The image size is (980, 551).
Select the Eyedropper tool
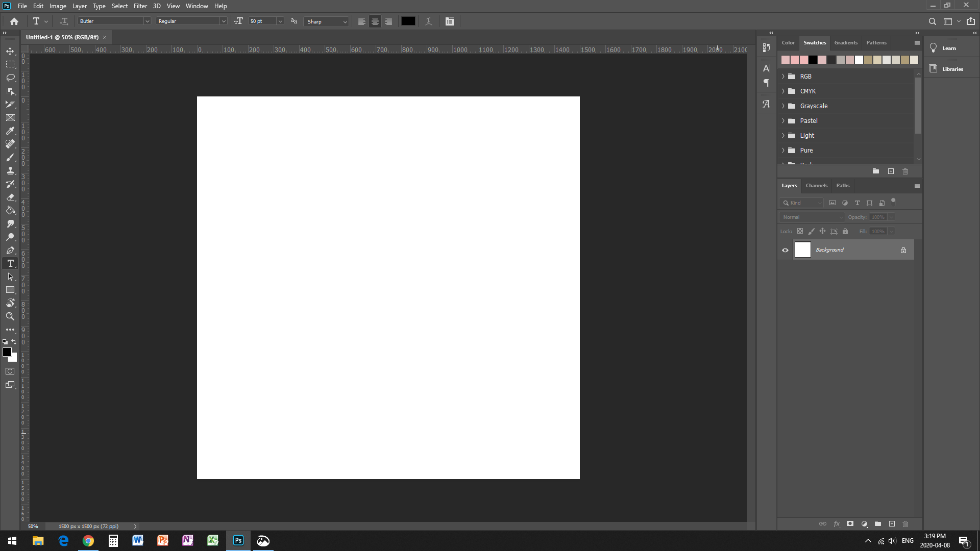10,131
